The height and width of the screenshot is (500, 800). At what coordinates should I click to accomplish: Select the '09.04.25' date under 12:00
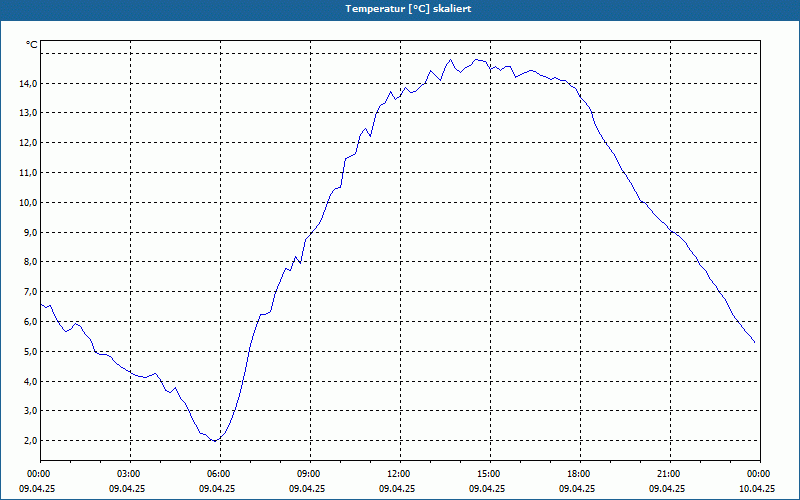pos(397,488)
